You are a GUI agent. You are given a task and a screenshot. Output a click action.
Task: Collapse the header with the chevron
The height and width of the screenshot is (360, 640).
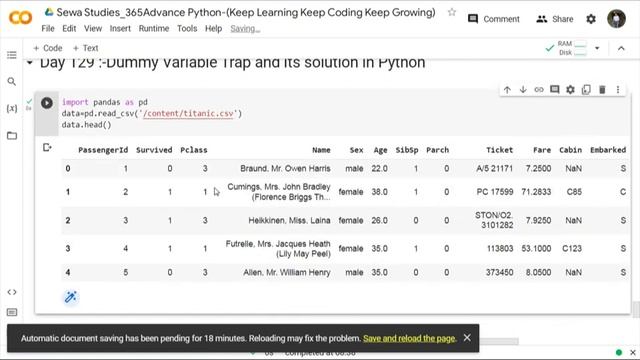(x=621, y=48)
